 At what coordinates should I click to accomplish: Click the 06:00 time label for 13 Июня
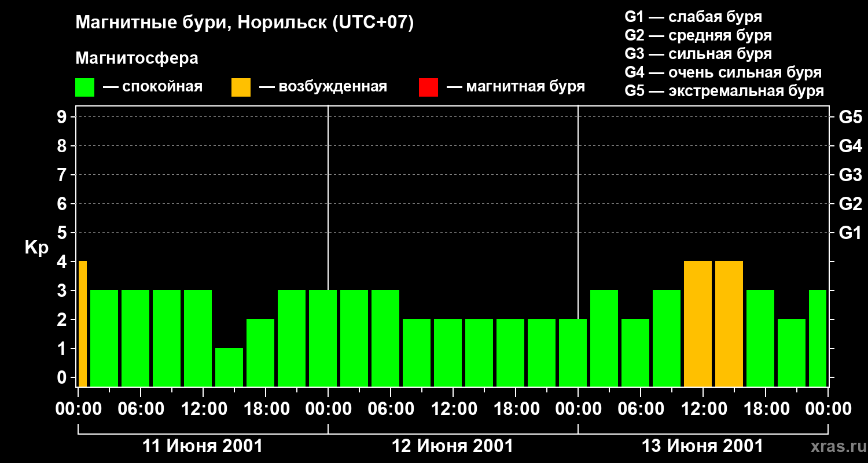click(x=641, y=409)
